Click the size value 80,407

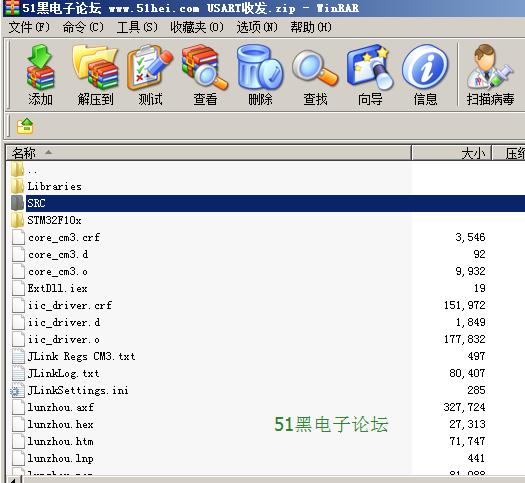point(467,373)
